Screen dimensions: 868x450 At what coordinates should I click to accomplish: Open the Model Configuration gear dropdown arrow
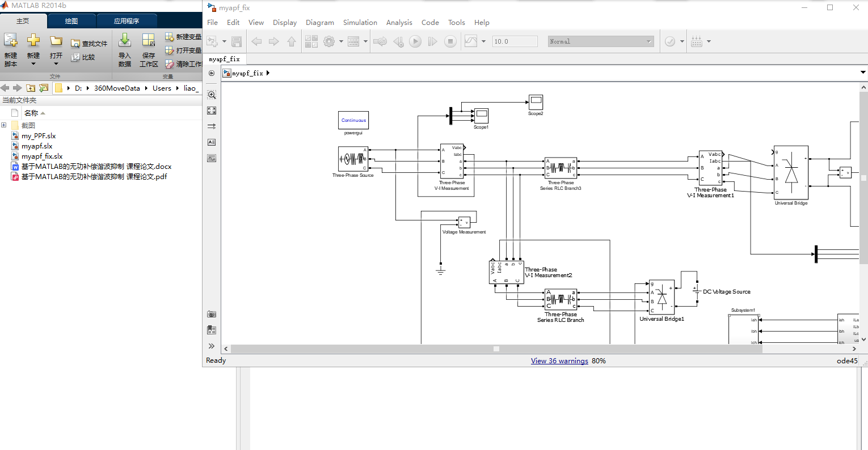coord(341,41)
